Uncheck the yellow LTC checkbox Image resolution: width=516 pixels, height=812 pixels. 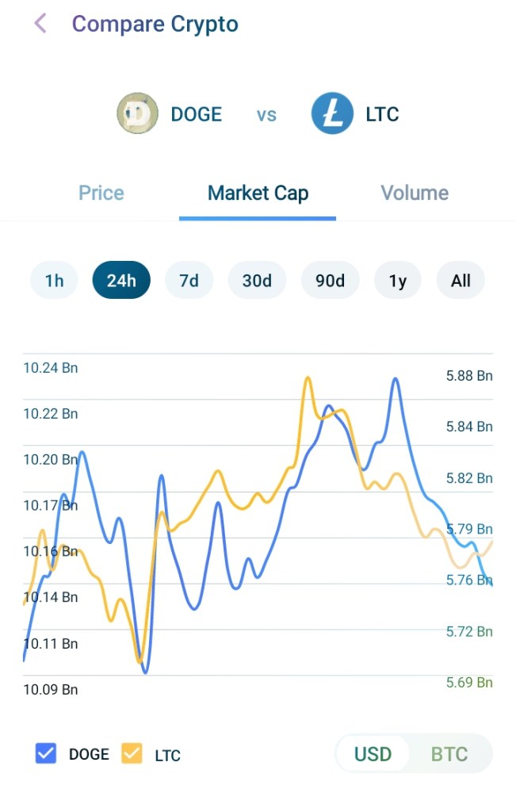pos(132,753)
